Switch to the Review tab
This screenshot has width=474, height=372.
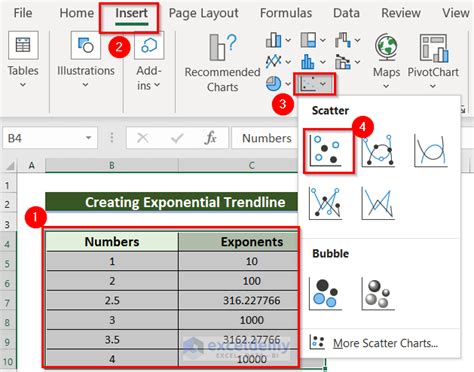tap(401, 13)
